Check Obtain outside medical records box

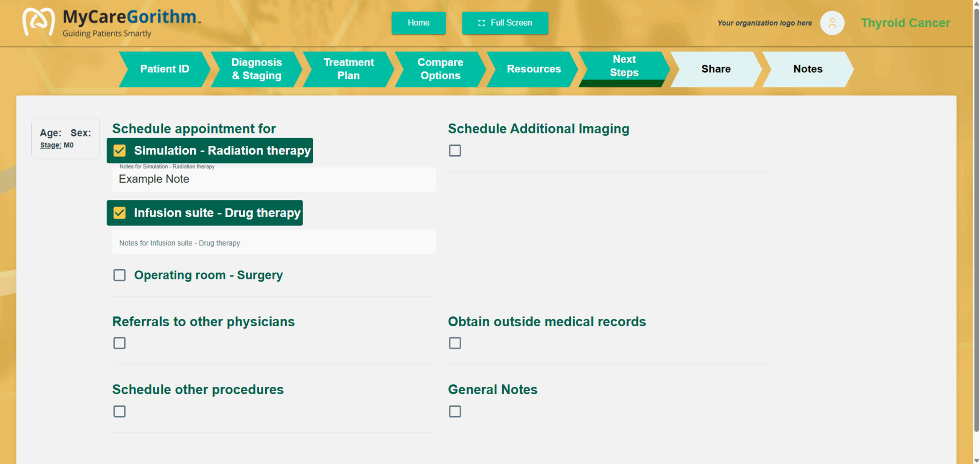pyautogui.click(x=455, y=343)
